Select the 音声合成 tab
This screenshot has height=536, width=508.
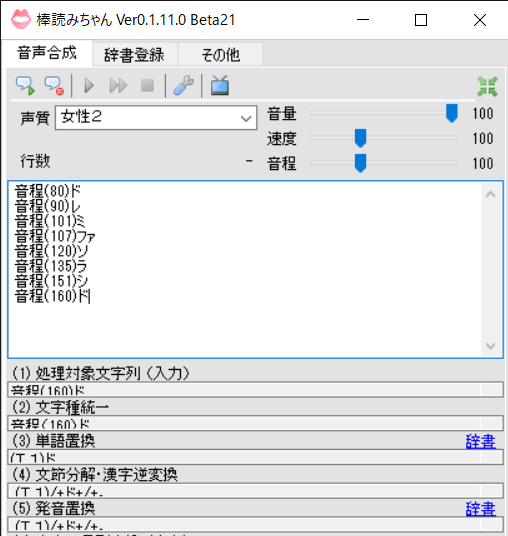[47, 53]
